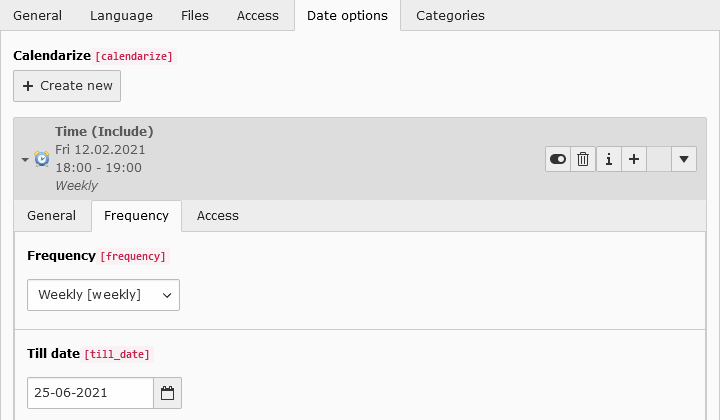Open the Language tab

[x=121, y=16]
